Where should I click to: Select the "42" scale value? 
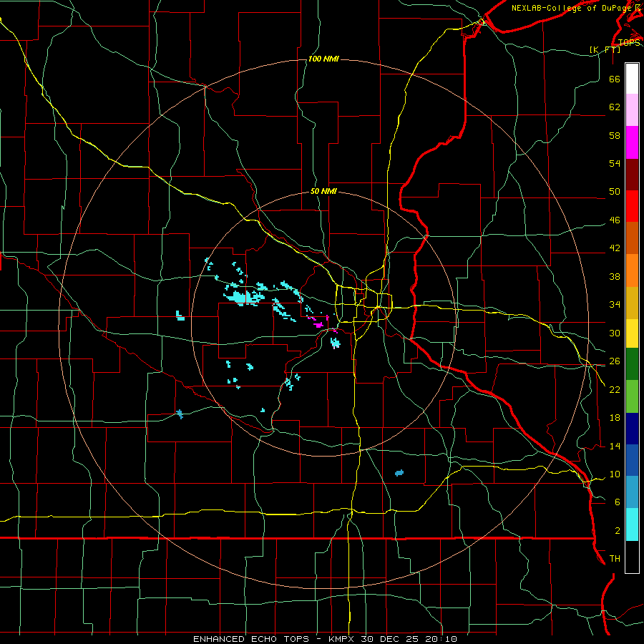coord(615,248)
